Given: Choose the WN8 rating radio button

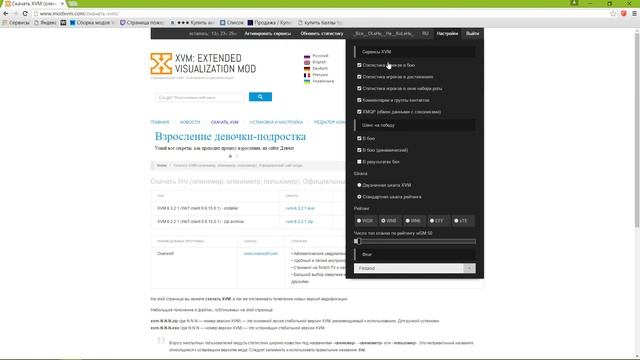Looking at the screenshot, I should point(383,221).
